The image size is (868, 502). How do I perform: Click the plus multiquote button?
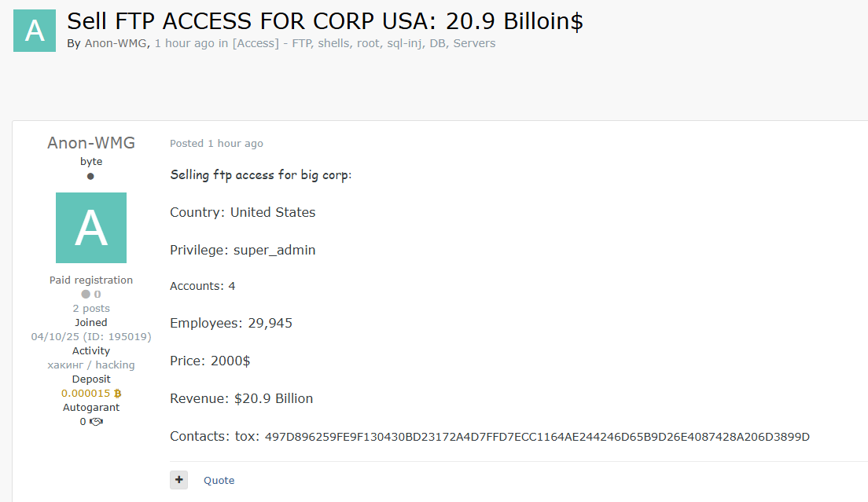(x=178, y=480)
